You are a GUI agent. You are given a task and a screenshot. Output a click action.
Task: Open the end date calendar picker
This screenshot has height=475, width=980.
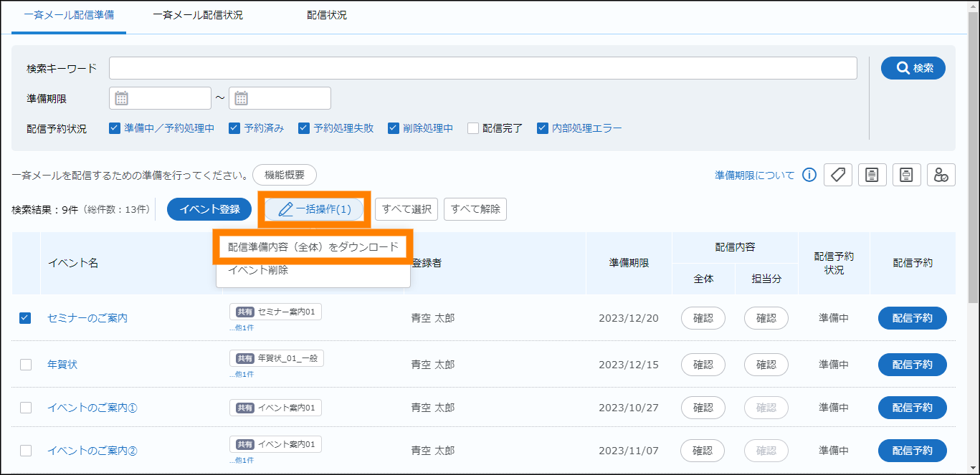point(242,98)
